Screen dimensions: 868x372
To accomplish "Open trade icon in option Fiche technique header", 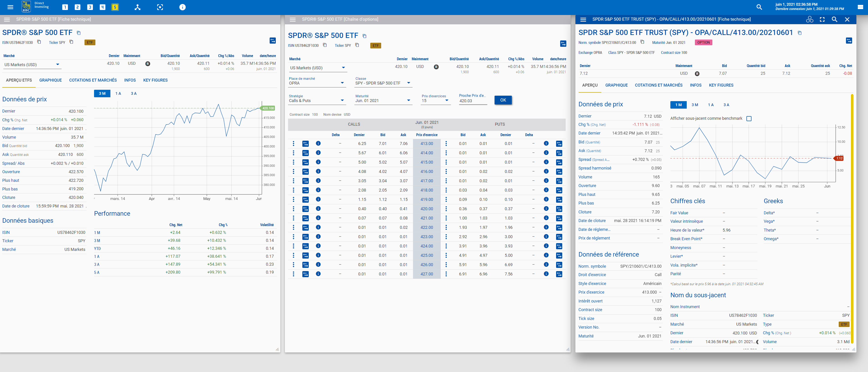I will (849, 40).
